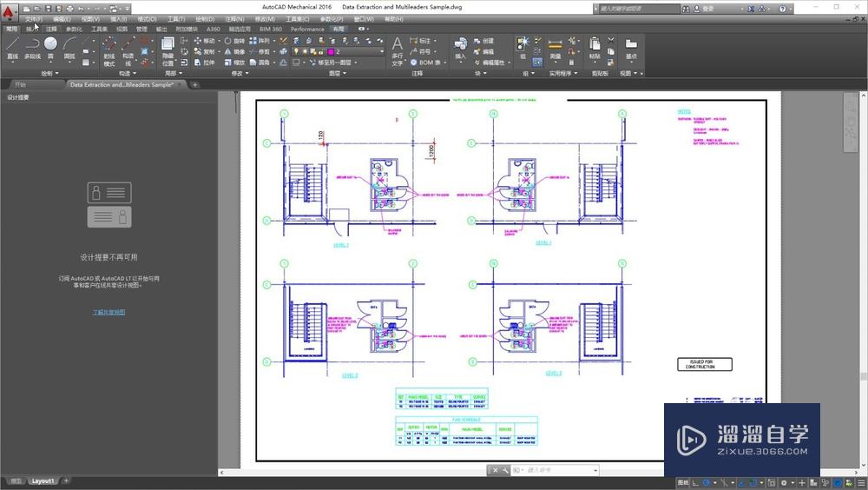The image size is (868, 490).
Task: Click the Move (移动) tool
Action: tap(204, 41)
